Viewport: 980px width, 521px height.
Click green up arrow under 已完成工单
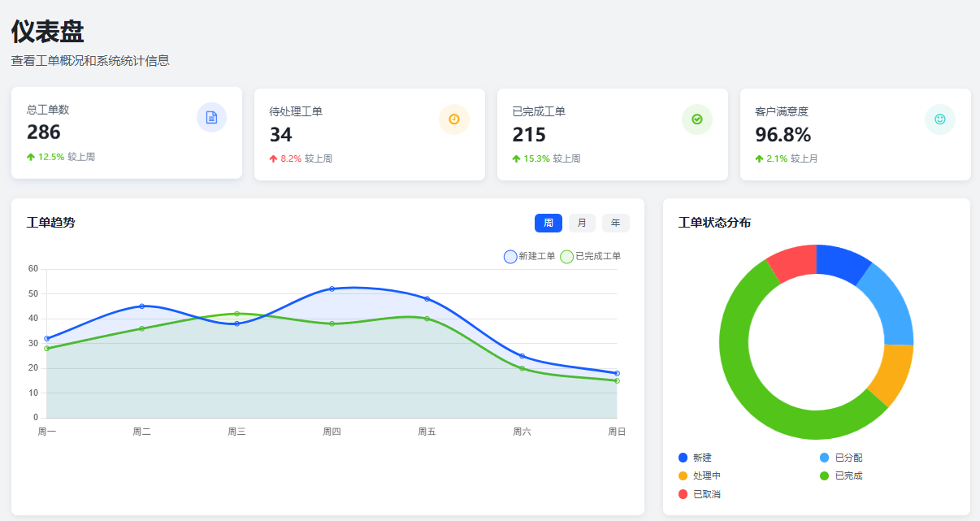tap(516, 159)
